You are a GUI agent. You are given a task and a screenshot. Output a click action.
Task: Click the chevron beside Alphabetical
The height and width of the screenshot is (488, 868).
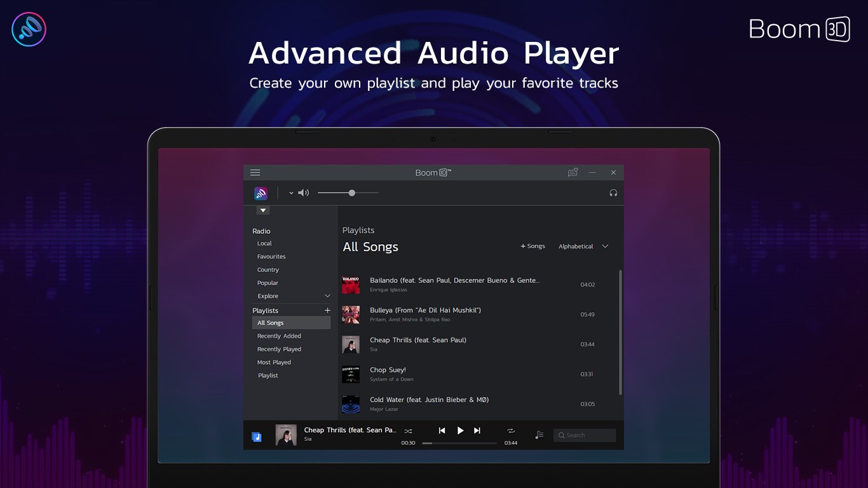pyautogui.click(x=605, y=247)
